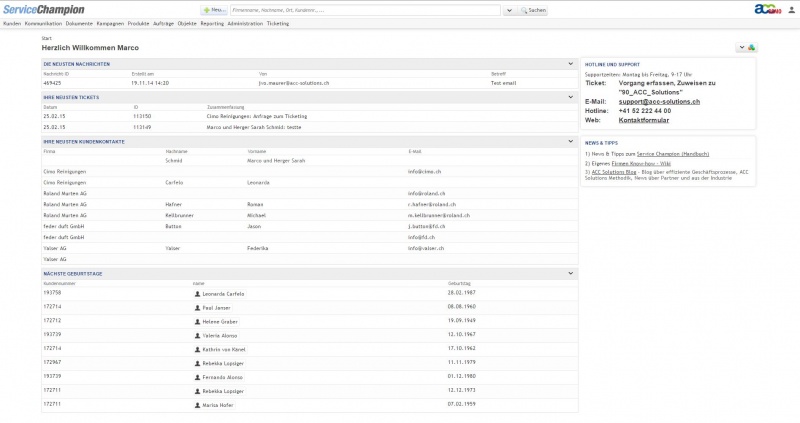
Task: Open ticket 113150 Cimo Reinigungen
Action: point(310,116)
